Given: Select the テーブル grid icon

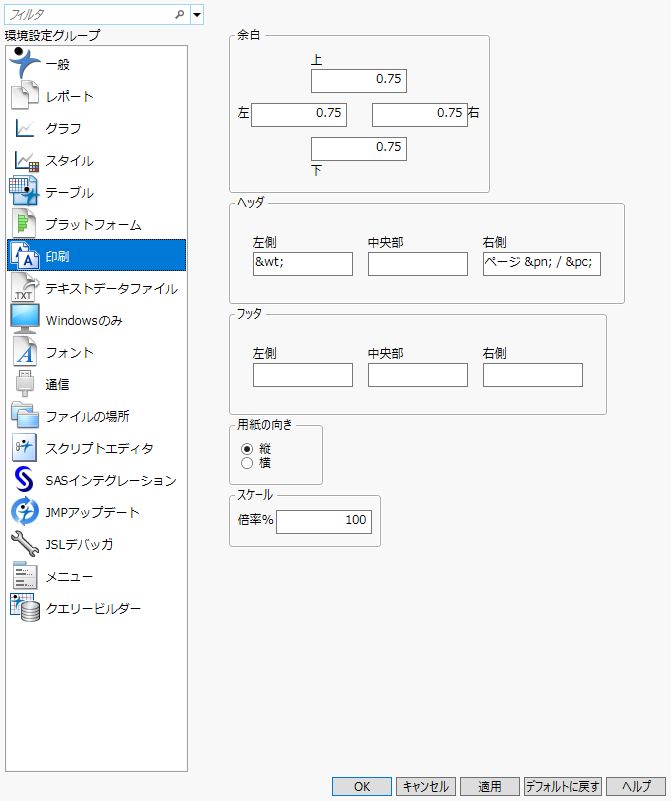Looking at the screenshot, I should pos(24,192).
